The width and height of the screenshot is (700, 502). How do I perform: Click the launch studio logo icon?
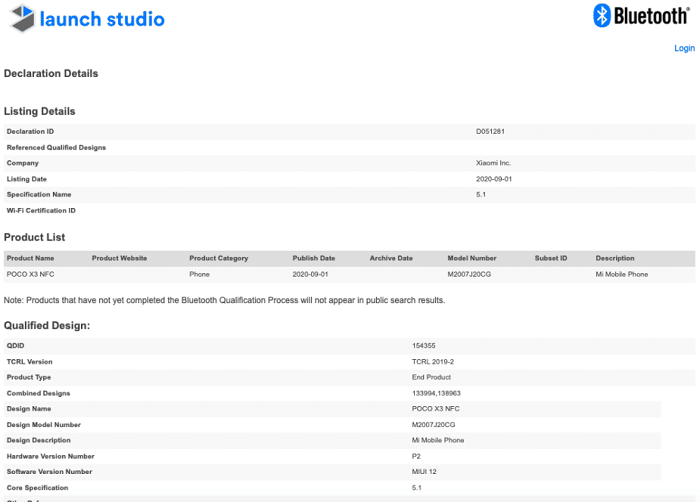pyautogui.click(x=19, y=18)
